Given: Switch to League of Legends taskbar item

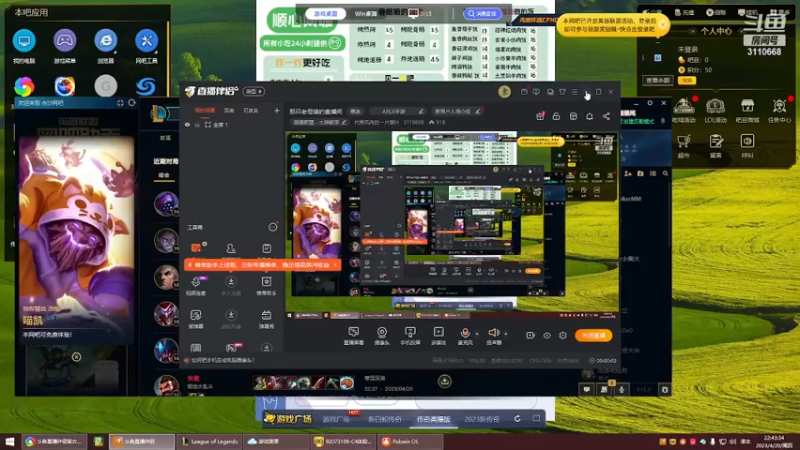Looking at the screenshot, I should [x=210, y=441].
